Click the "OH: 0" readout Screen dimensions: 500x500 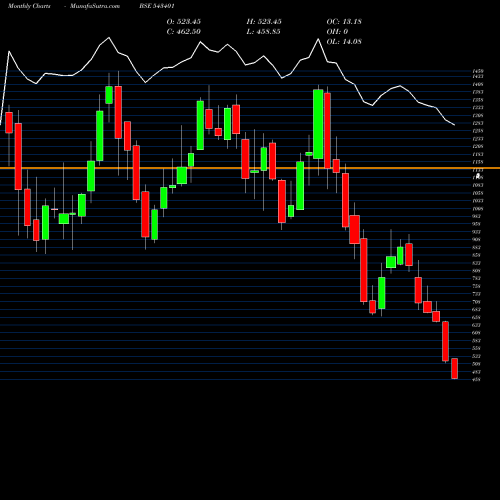337,32
